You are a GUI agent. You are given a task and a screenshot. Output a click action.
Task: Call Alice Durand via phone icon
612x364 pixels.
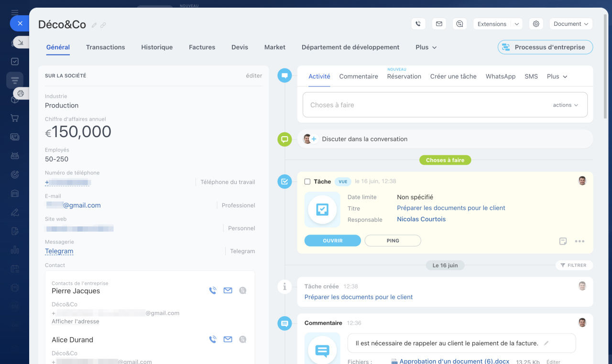pyautogui.click(x=213, y=340)
